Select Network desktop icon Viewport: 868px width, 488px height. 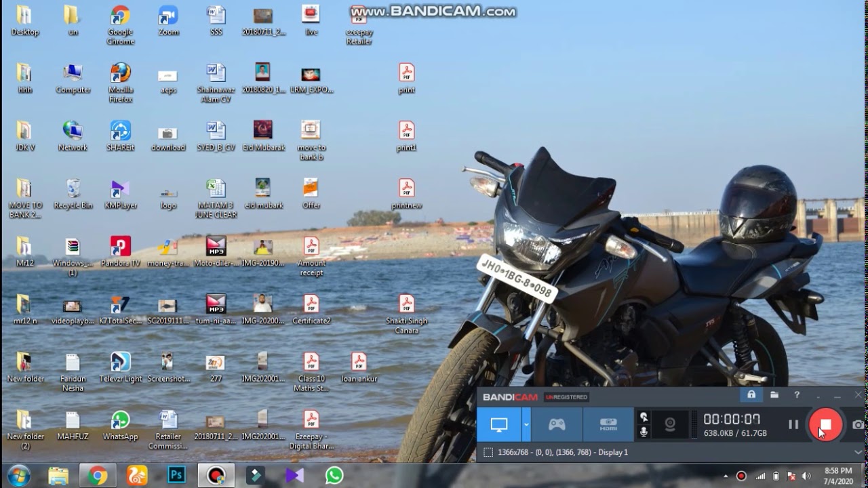tap(73, 136)
